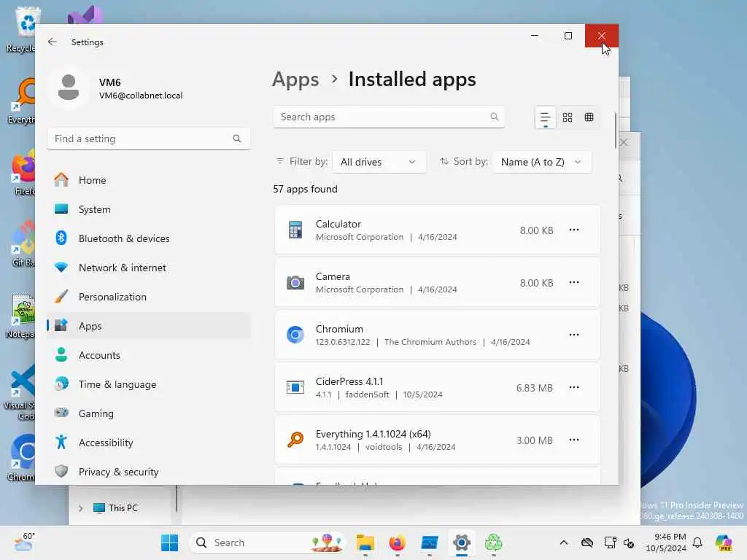Maximize the Settings window

[568, 36]
